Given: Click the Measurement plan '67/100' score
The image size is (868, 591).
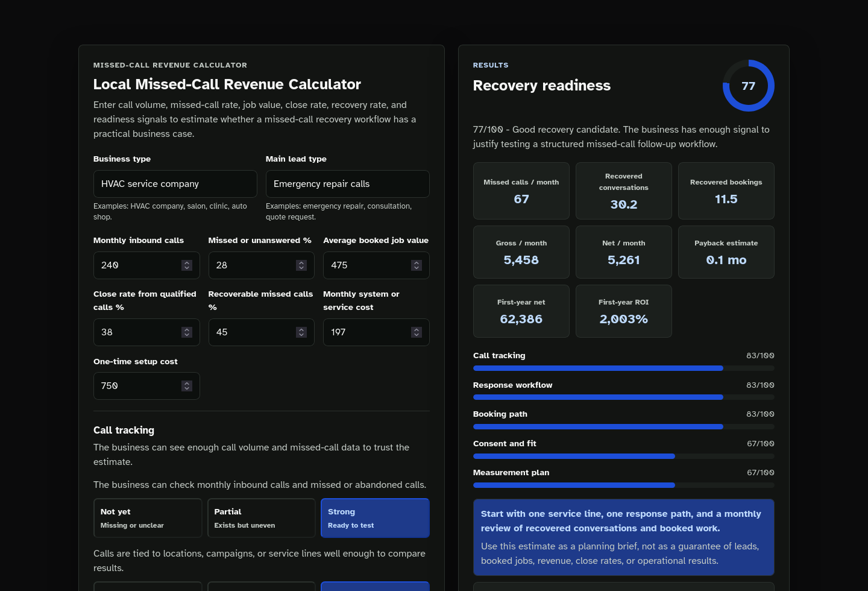Looking at the screenshot, I should 761,473.
